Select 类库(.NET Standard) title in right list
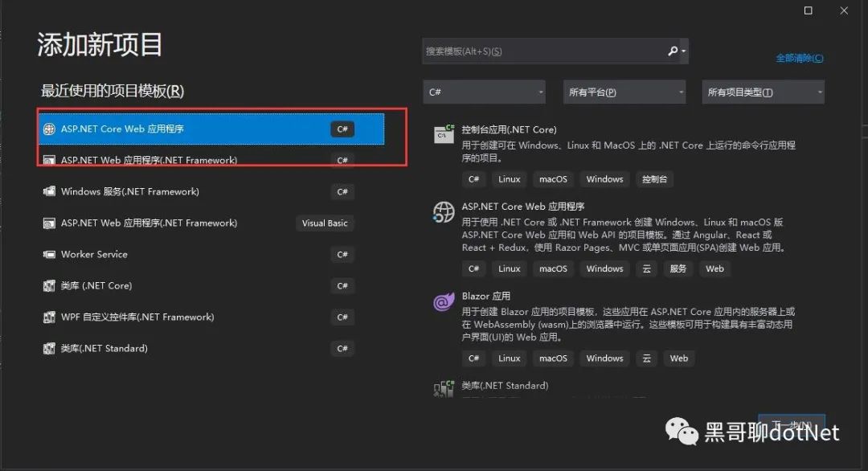Viewport: 868px width, 471px height. pyautogui.click(x=505, y=385)
